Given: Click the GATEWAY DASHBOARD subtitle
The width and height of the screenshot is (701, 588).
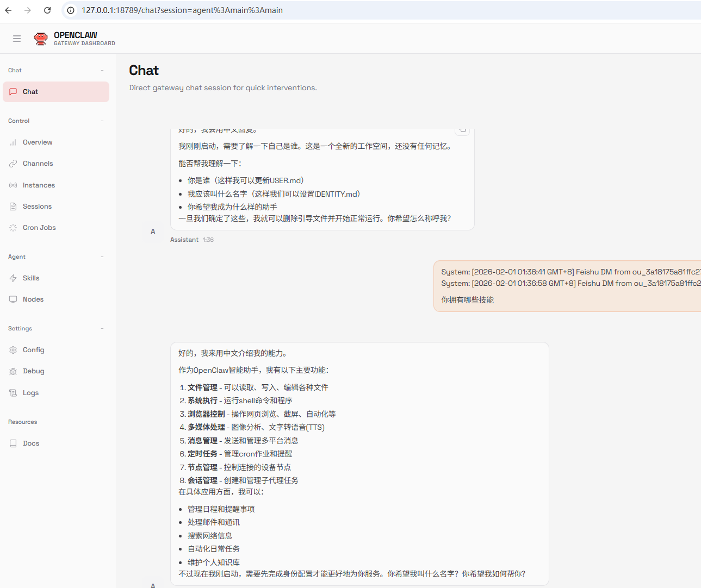Looking at the screenshot, I should coord(84,43).
